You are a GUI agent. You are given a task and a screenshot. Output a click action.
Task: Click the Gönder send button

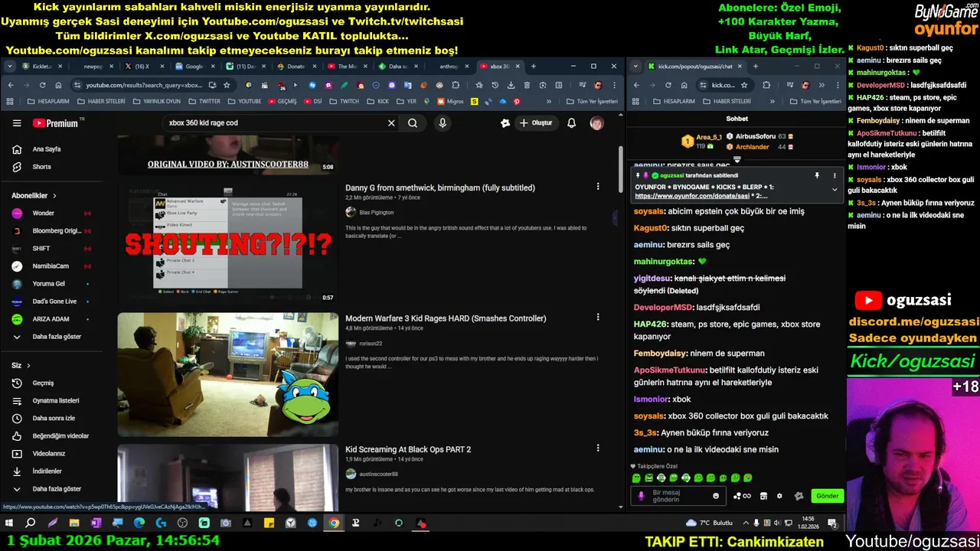pos(827,496)
